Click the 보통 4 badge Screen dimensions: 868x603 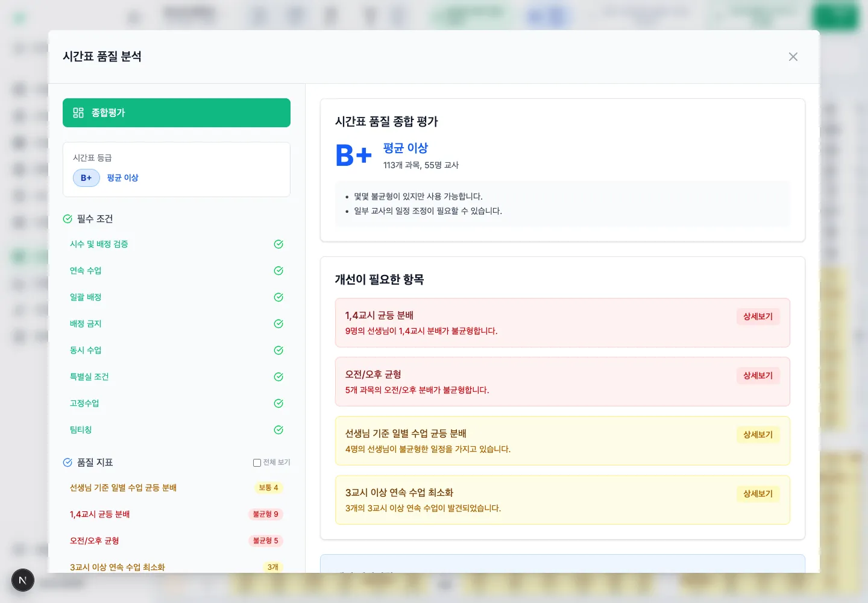pyautogui.click(x=268, y=488)
